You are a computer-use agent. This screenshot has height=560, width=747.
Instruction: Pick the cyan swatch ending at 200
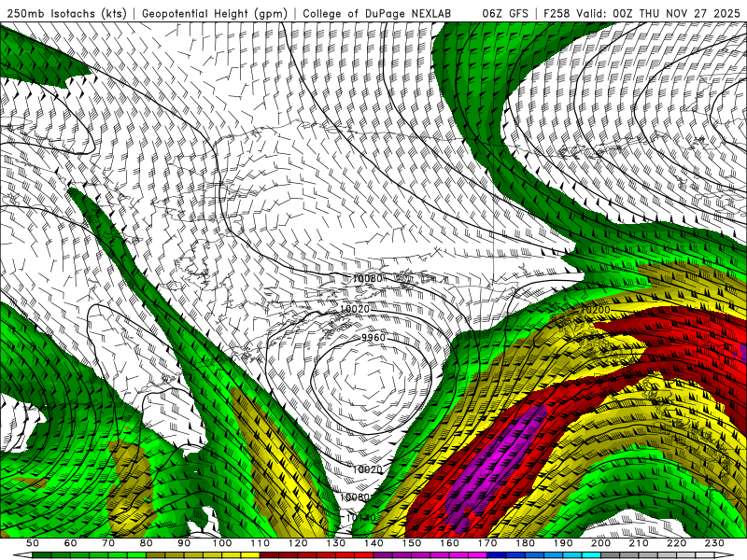(x=592, y=555)
